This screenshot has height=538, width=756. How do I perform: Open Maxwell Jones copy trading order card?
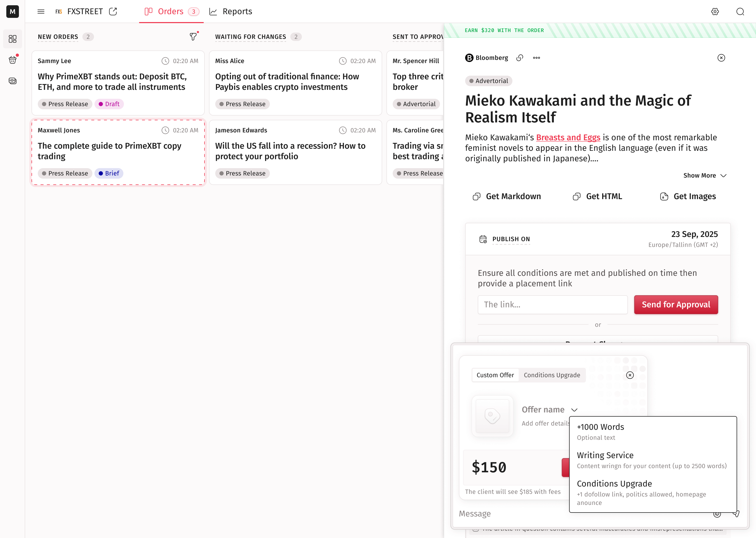pos(118,152)
